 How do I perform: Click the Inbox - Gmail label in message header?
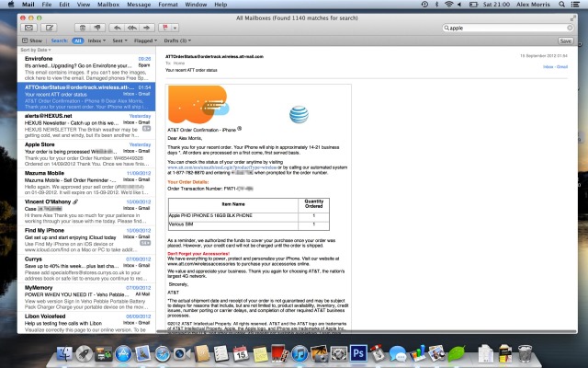pos(555,67)
